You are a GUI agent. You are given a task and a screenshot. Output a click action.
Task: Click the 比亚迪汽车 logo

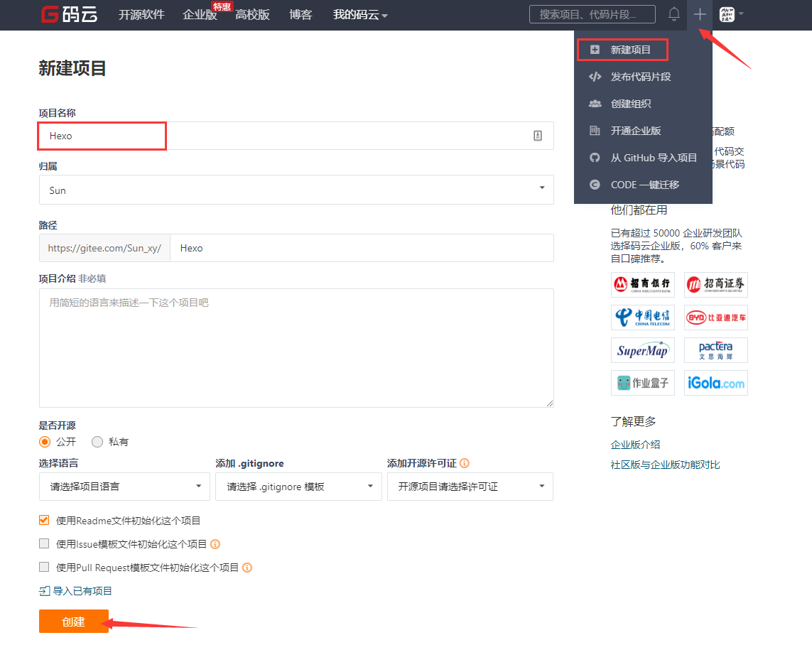tap(715, 318)
